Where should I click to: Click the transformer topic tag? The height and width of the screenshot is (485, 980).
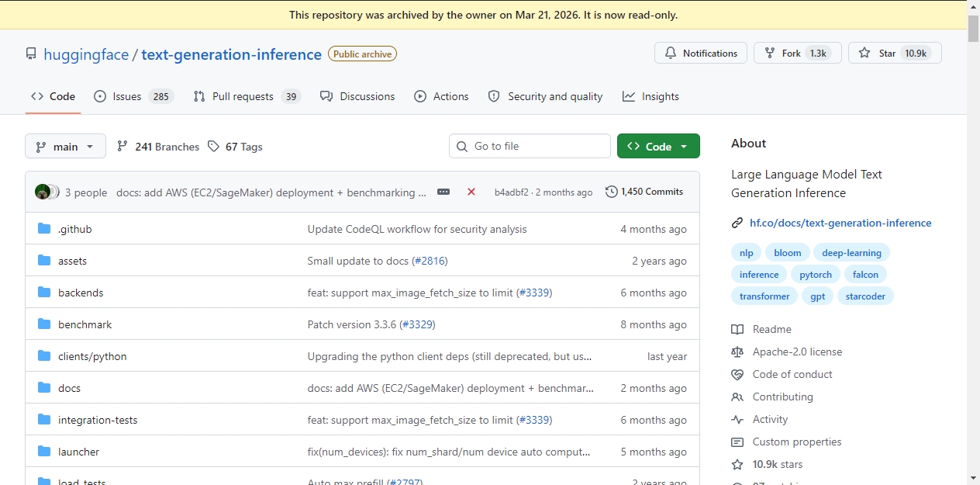[x=764, y=296]
